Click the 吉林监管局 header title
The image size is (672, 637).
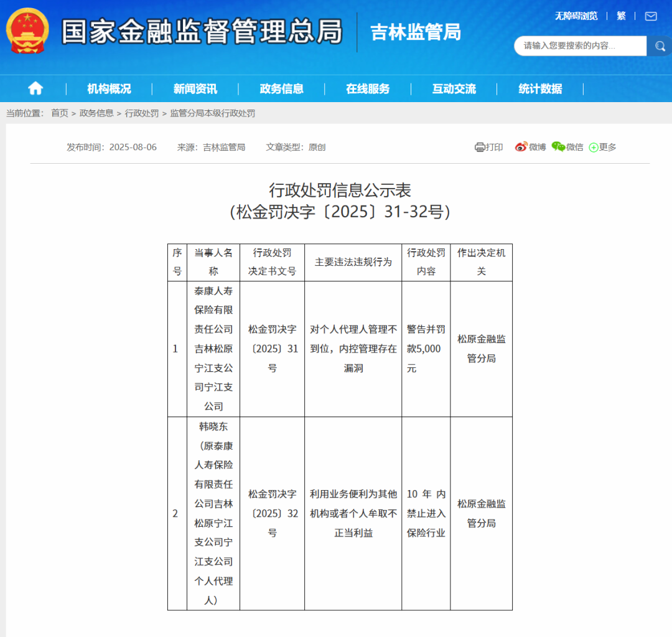[416, 32]
